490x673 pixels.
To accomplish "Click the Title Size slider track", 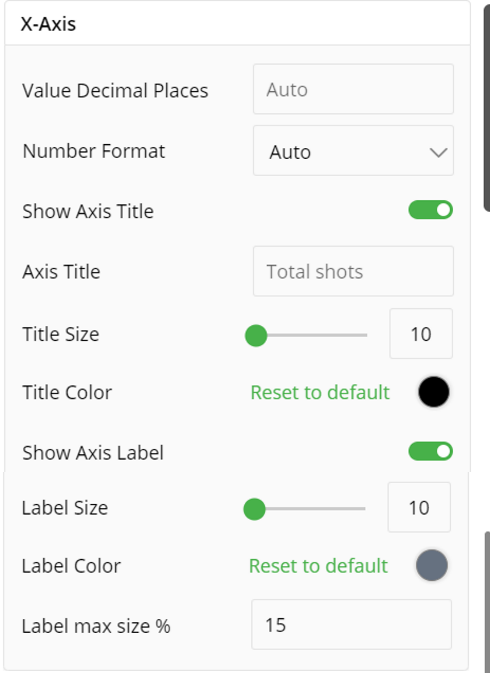I will pyautogui.click(x=307, y=335).
